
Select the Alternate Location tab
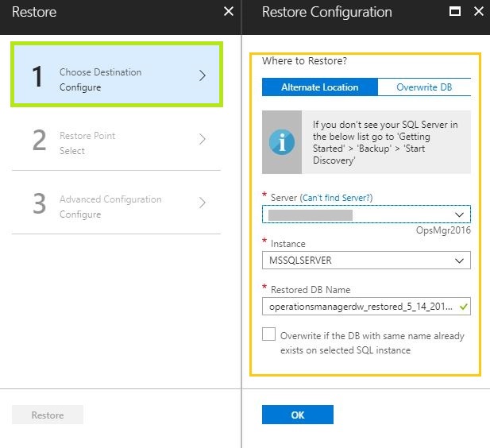[320, 87]
